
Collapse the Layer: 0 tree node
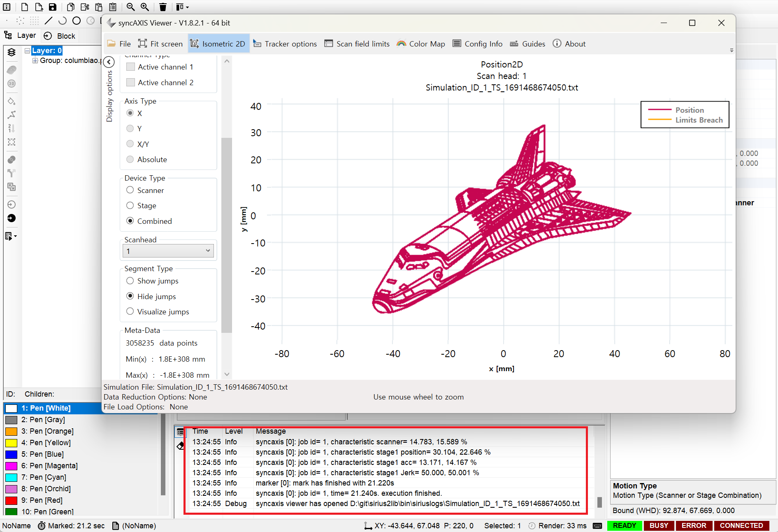28,51
